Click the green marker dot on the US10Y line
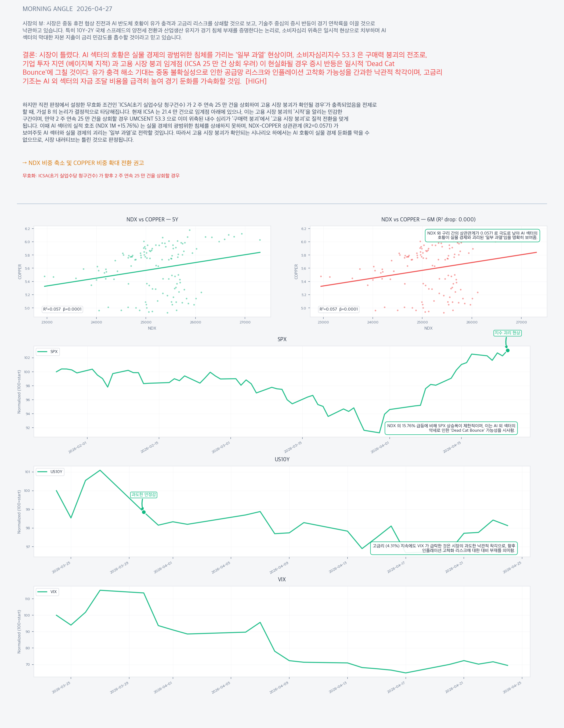 144,512
